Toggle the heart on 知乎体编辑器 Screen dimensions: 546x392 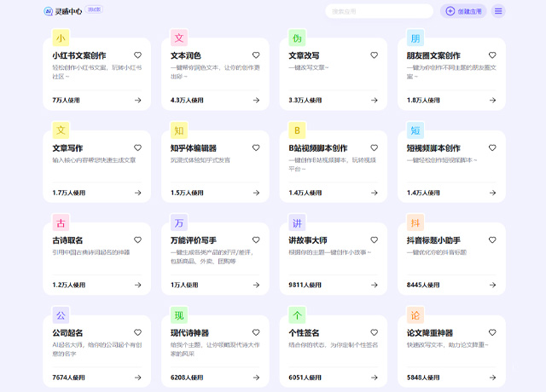tap(256, 147)
